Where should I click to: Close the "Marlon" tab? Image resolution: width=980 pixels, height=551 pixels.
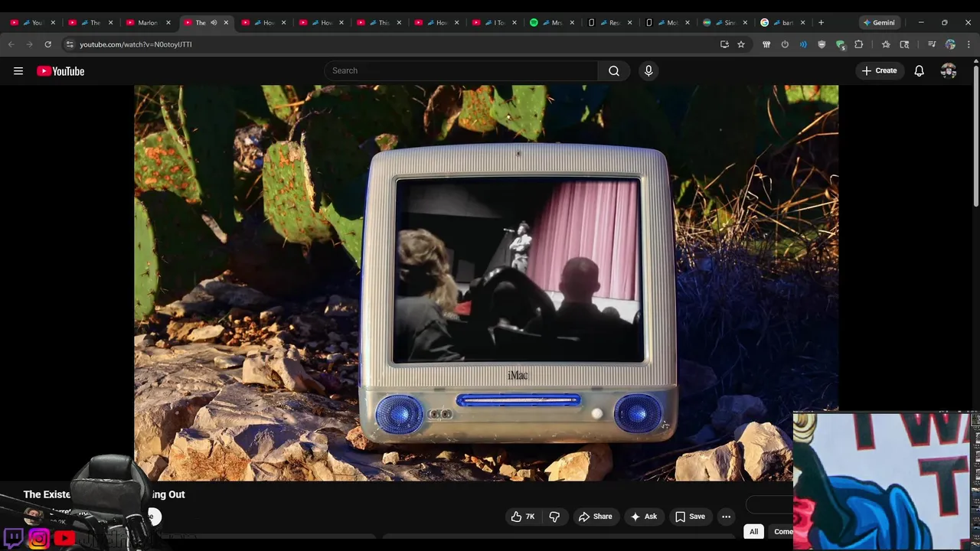(168, 23)
